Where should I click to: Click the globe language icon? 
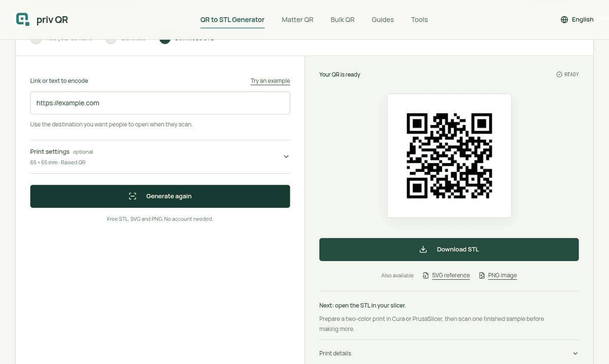point(564,19)
